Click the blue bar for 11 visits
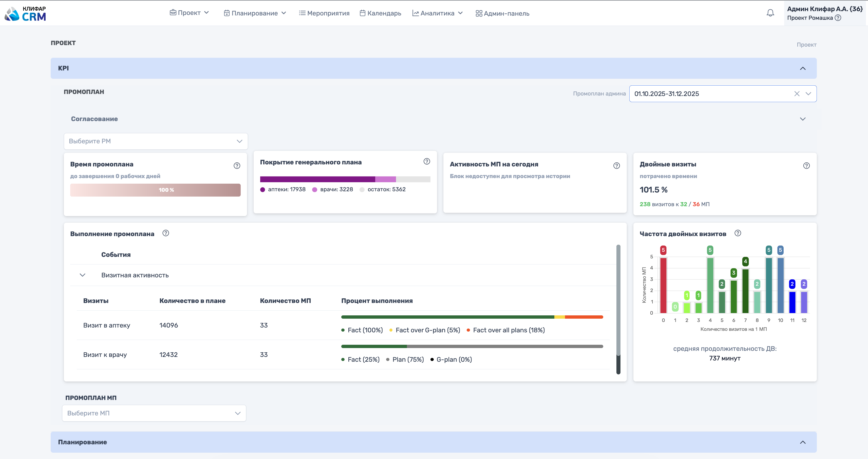Screen dimensions: 868x459 [792, 302]
